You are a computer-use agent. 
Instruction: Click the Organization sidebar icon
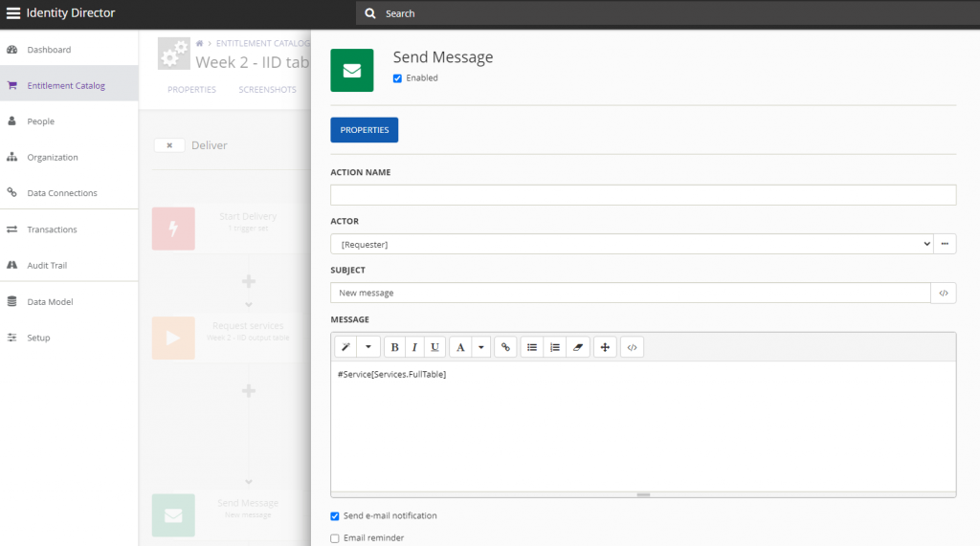(x=11, y=157)
